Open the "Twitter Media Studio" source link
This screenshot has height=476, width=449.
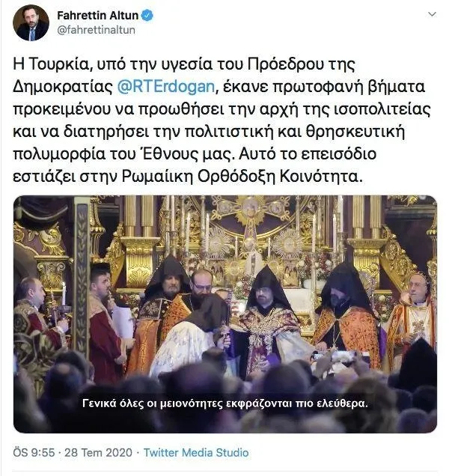(196, 453)
